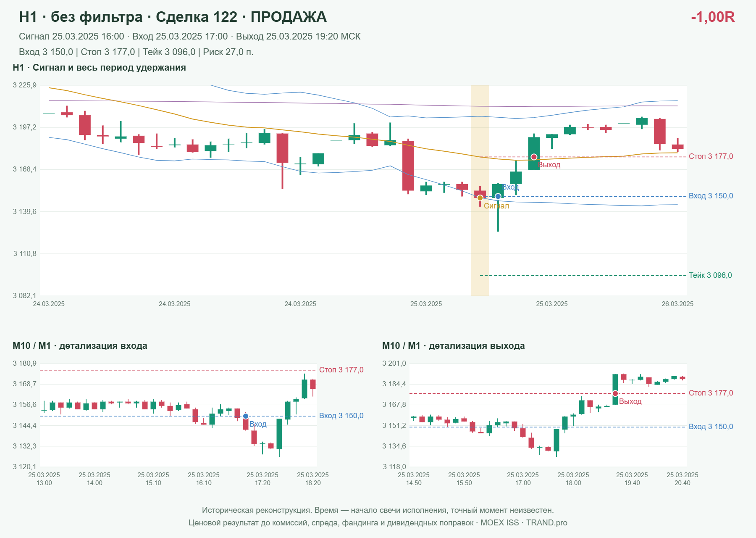Click the orange signal marker on the H1 chart
Image resolution: width=756 pixels, height=538 pixels.
pyautogui.click(x=480, y=198)
